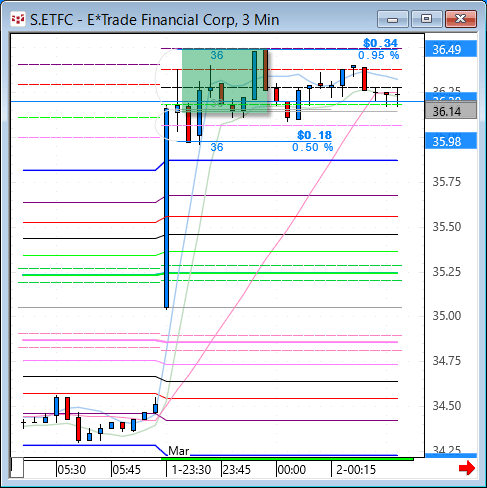Click the 00:00 time axis label
The width and height of the screenshot is (487, 488).
point(292,470)
